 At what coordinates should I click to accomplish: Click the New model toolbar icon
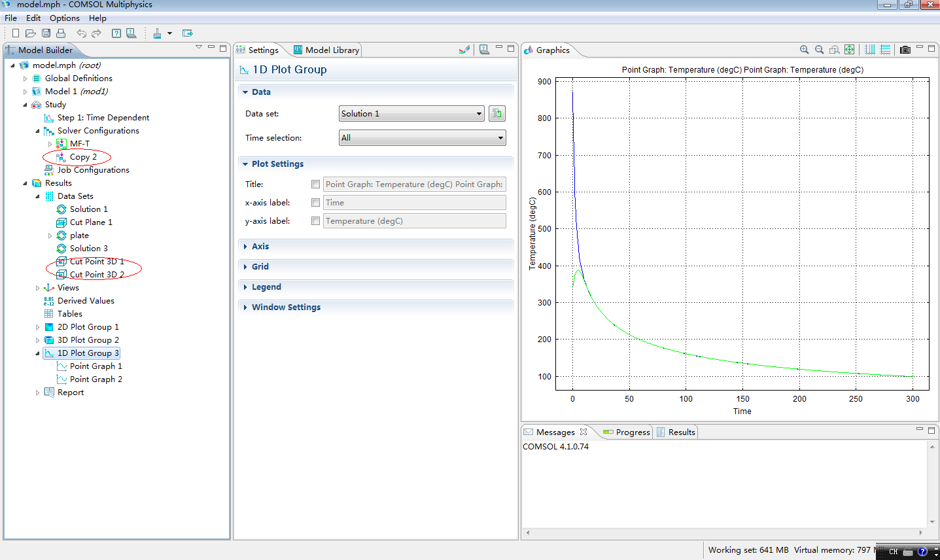point(16,33)
